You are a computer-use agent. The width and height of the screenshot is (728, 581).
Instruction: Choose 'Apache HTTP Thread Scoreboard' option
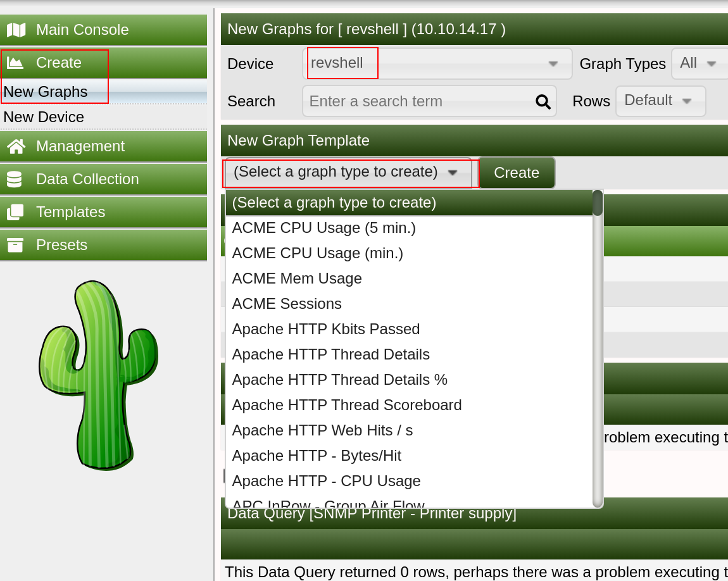coord(409,405)
